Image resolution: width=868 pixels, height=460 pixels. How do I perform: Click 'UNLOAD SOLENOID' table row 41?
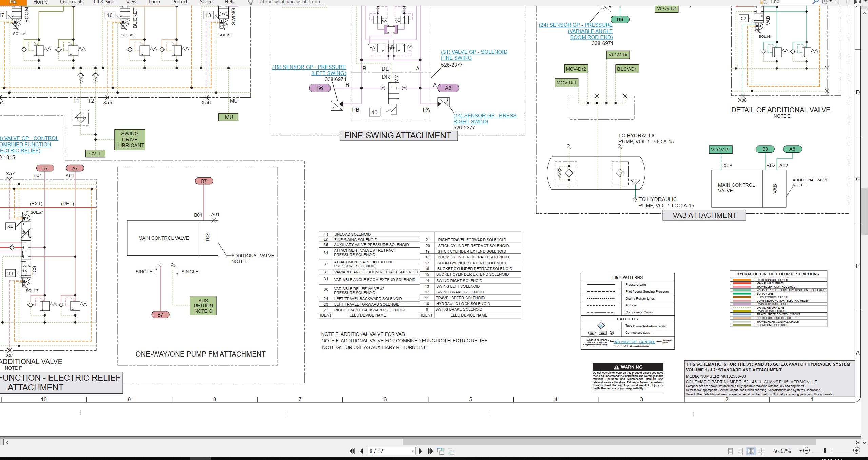(369, 234)
